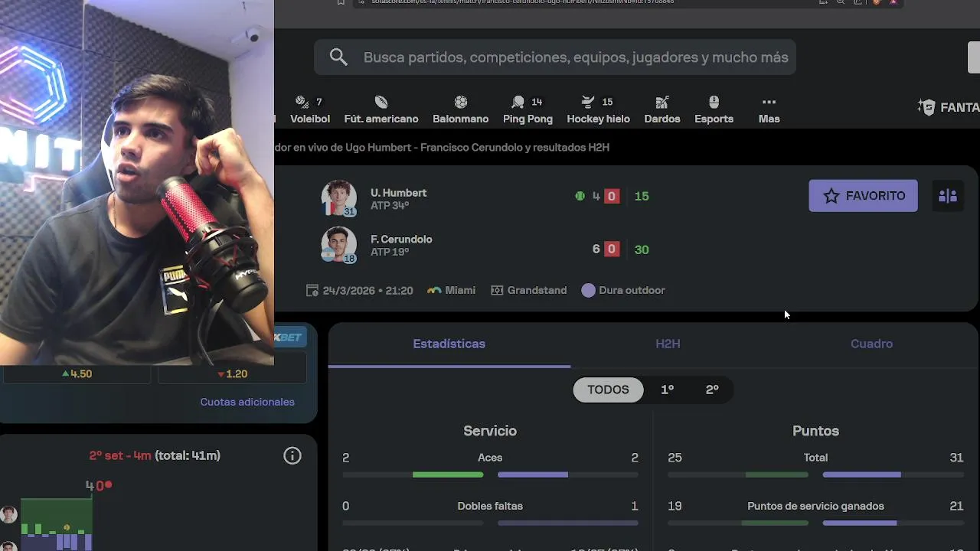Click the Dobles faltas statistic label
The width and height of the screenshot is (980, 551).
pos(490,506)
